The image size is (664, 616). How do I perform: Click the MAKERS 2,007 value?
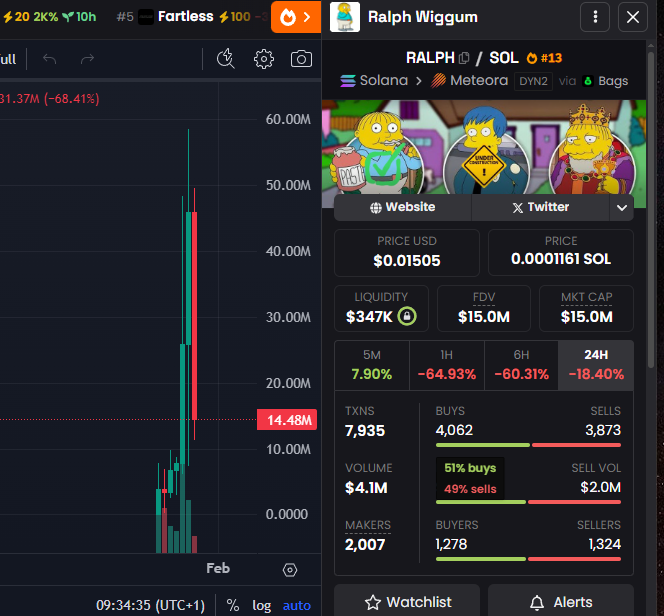(x=365, y=544)
